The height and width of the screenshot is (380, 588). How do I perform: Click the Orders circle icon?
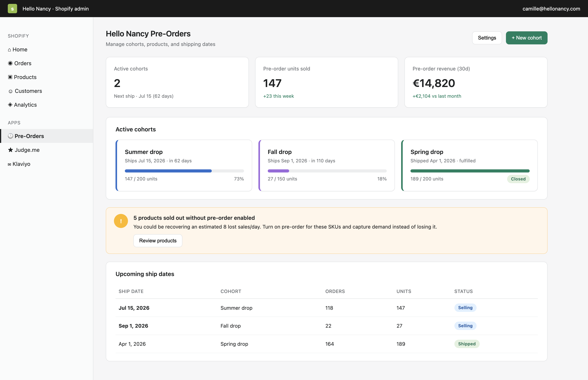pyautogui.click(x=10, y=63)
